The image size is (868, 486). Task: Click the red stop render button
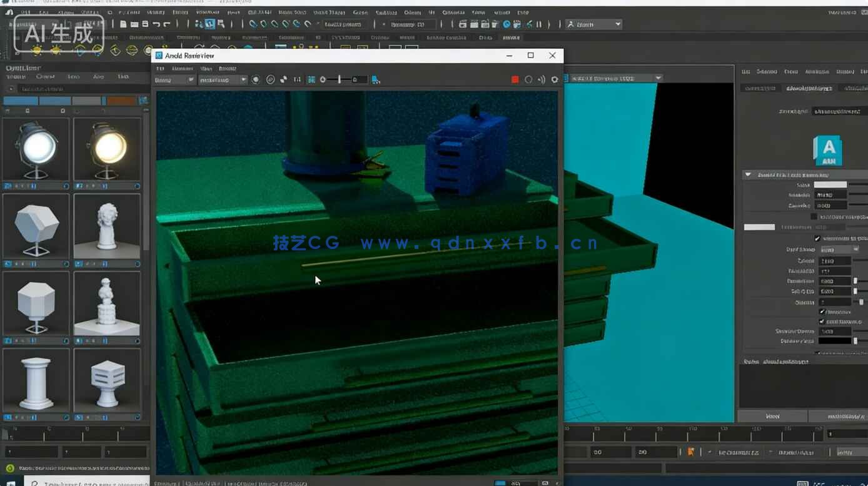tap(515, 79)
